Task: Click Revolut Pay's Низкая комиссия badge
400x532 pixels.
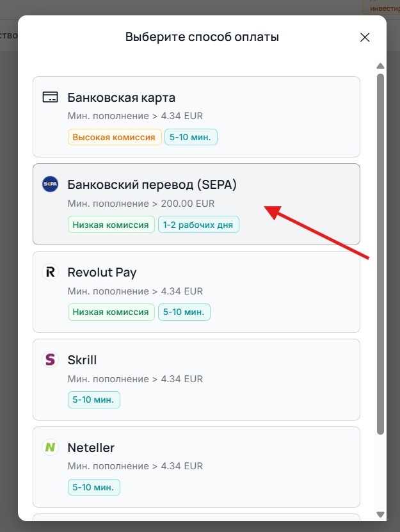Action: click(111, 312)
